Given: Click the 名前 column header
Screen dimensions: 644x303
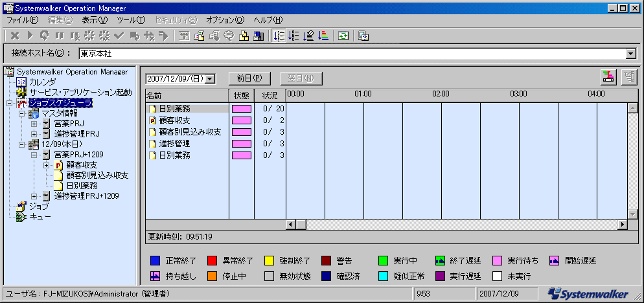Looking at the screenshot, I should pyautogui.click(x=187, y=96).
